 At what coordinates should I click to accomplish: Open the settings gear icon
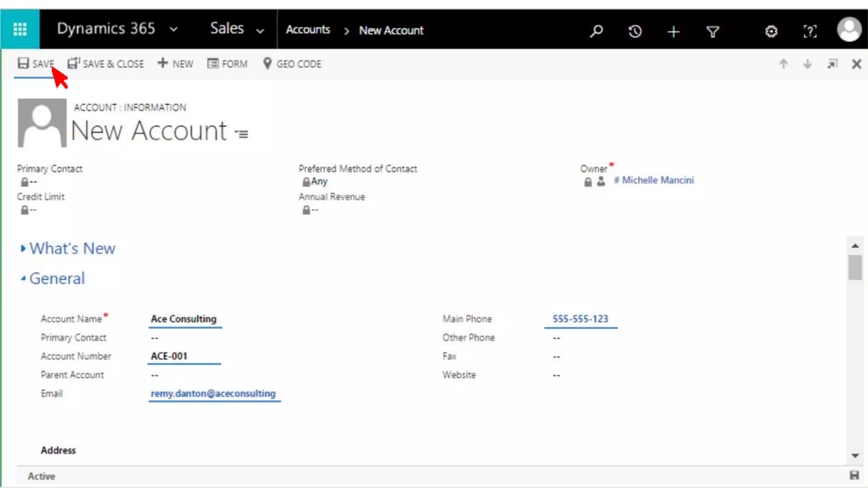pos(771,31)
